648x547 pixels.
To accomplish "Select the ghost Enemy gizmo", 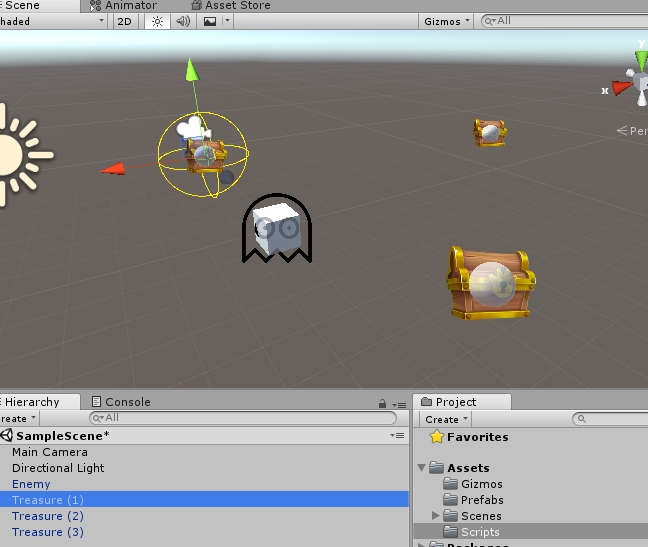I will coord(277,228).
